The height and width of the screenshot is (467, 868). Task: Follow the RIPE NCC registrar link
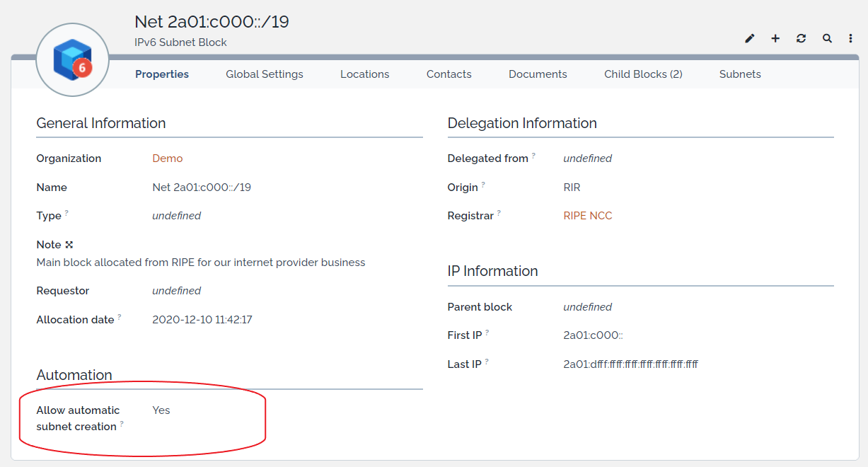587,216
